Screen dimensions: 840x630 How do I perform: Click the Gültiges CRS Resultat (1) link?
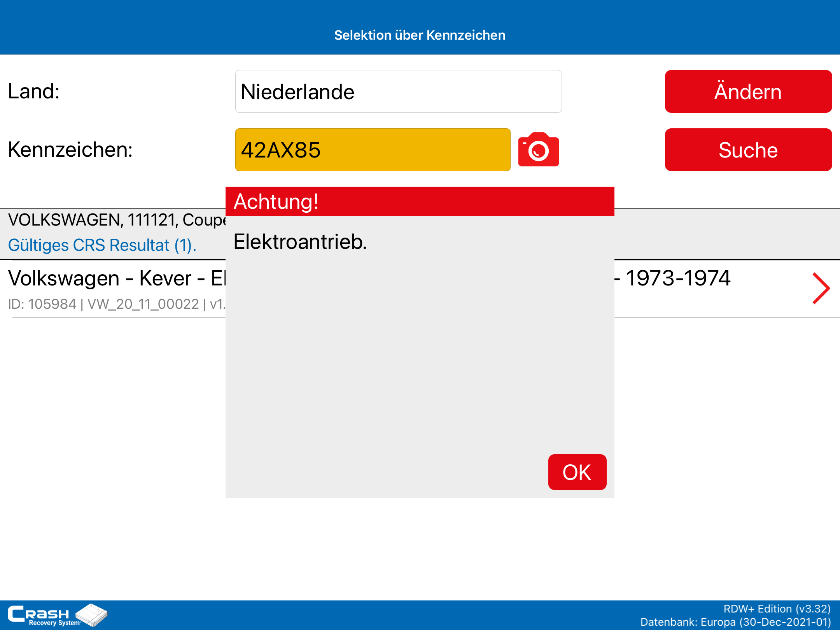tap(102, 245)
